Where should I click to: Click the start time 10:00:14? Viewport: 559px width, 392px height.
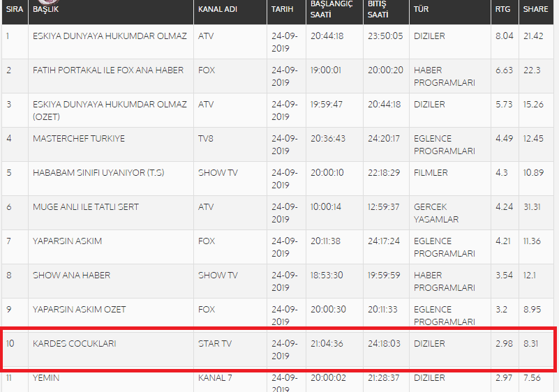(x=326, y=207)
